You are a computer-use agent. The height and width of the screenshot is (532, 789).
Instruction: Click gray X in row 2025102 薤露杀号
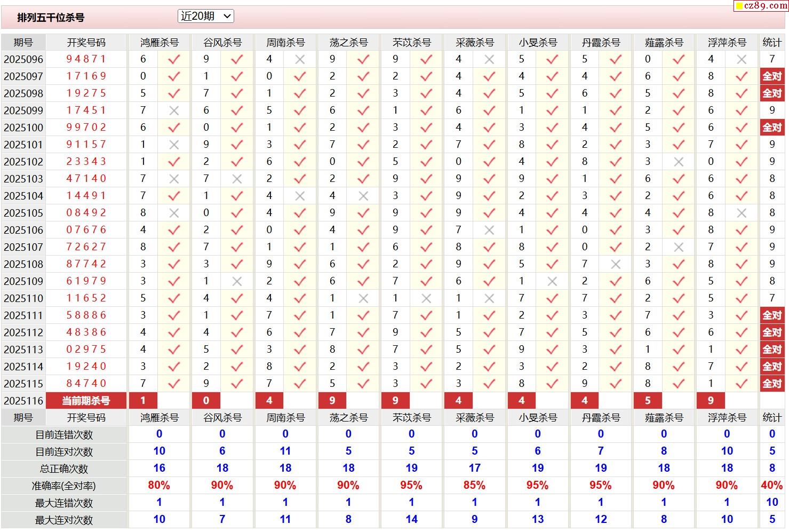point(679,162)
